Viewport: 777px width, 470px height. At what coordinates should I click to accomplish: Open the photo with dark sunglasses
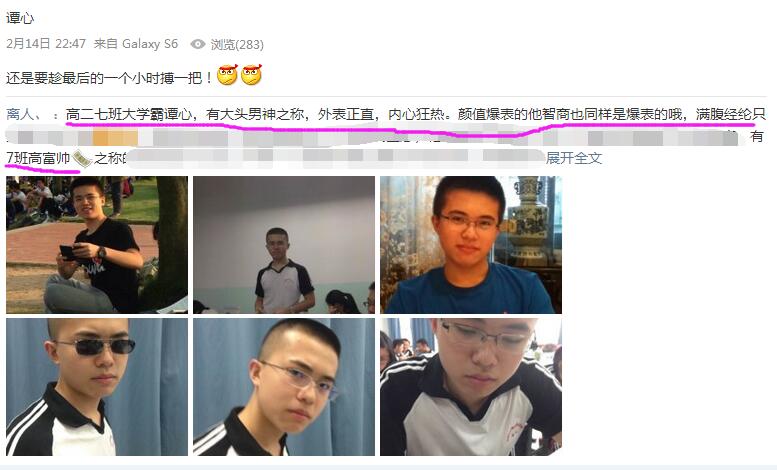pos(97,387)
